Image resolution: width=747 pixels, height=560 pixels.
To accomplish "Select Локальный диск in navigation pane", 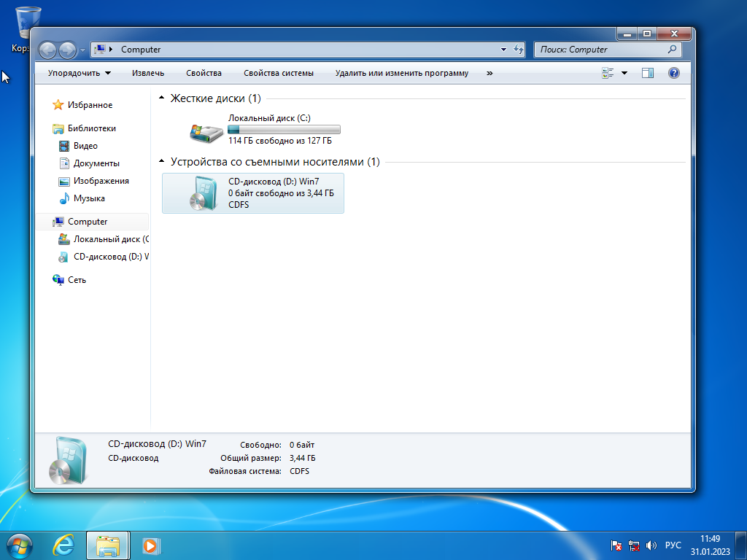I will pyautogui.click(x=111, y=239).
